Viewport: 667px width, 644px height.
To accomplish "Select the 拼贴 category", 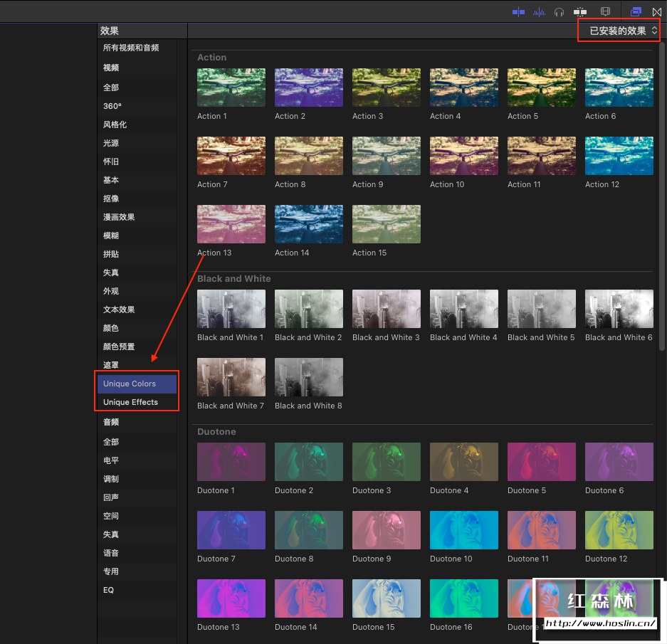I will pos(137,254).
